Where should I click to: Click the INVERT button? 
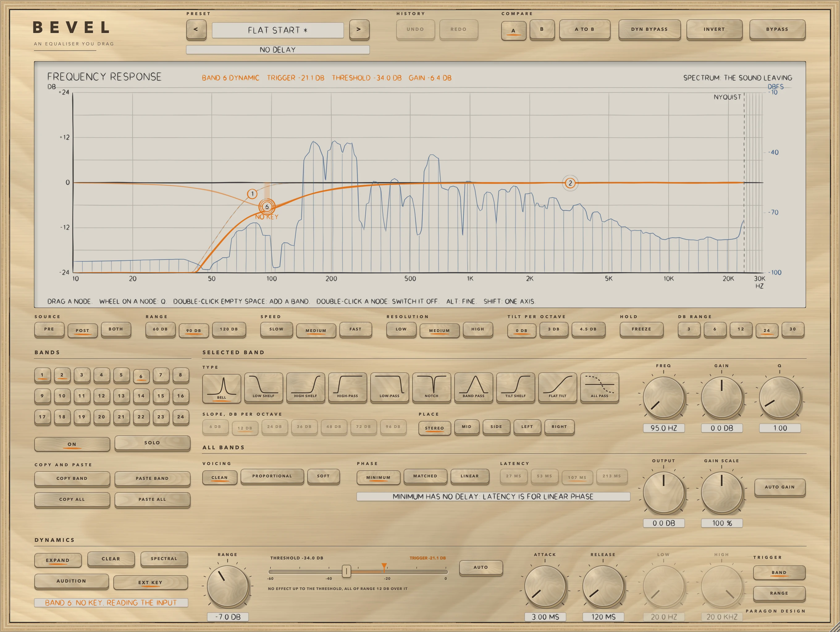pos(714,29)
